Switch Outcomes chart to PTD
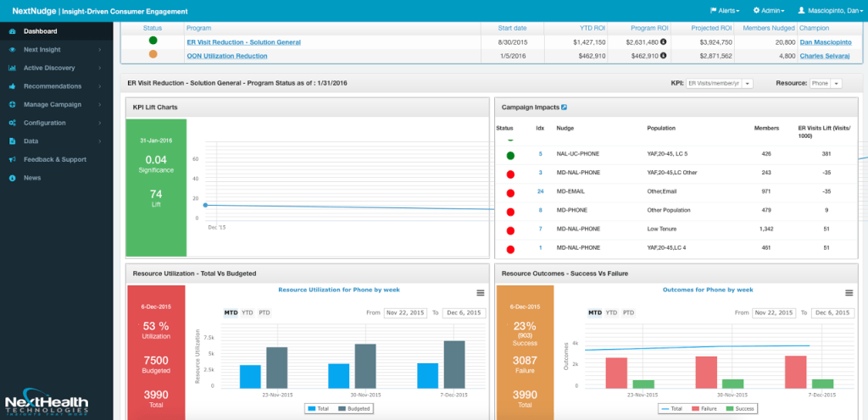 click(628, 312)
